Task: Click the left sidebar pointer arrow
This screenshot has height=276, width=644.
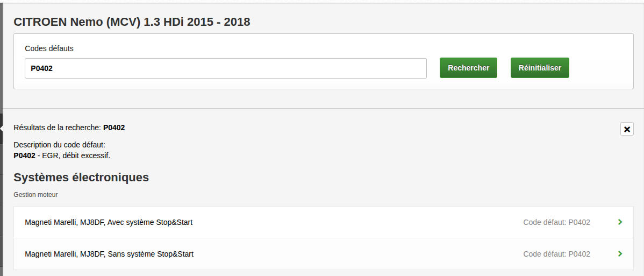Action: pyautogui.click(x=2, y=128)
